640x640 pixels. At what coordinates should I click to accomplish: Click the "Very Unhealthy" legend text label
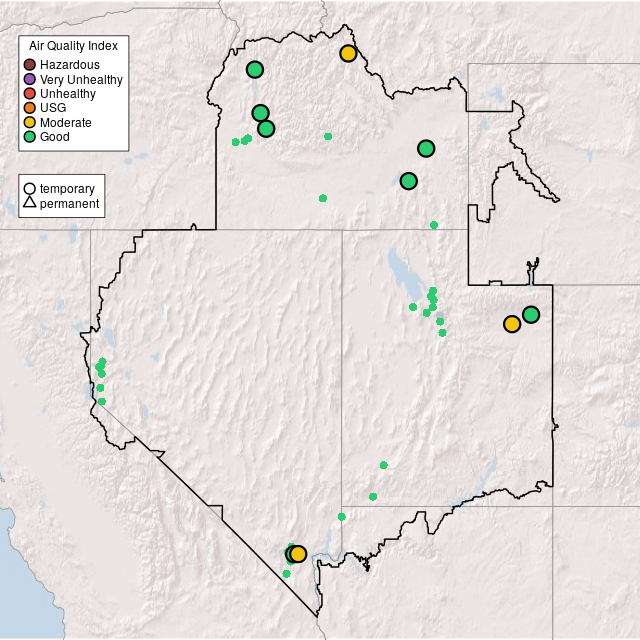coord(81,79)
